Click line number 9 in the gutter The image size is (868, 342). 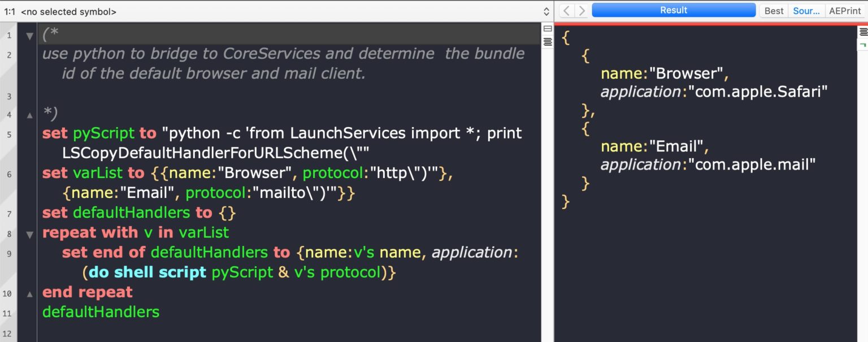point(9,253)
